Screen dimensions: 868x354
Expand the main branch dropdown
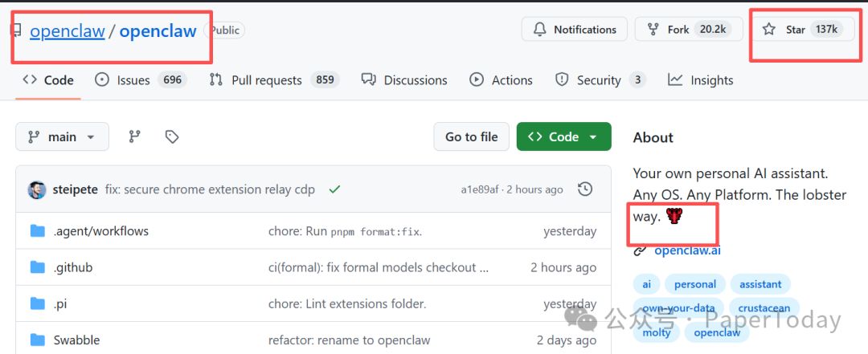(62, 136)
